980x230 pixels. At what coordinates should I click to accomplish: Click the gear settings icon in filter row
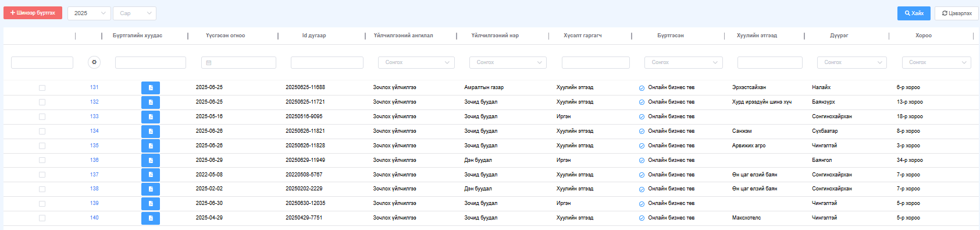[x=94, y=62]
